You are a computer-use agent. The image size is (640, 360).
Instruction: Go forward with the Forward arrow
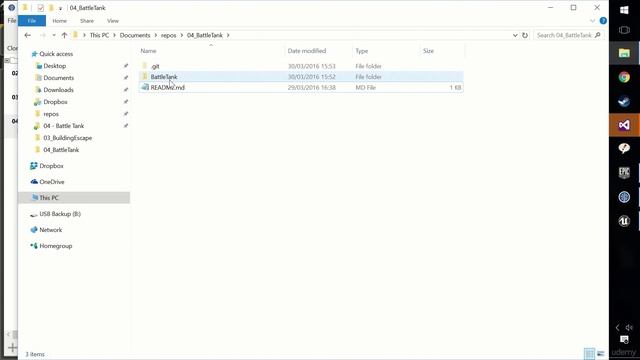(x=42, y=35)
